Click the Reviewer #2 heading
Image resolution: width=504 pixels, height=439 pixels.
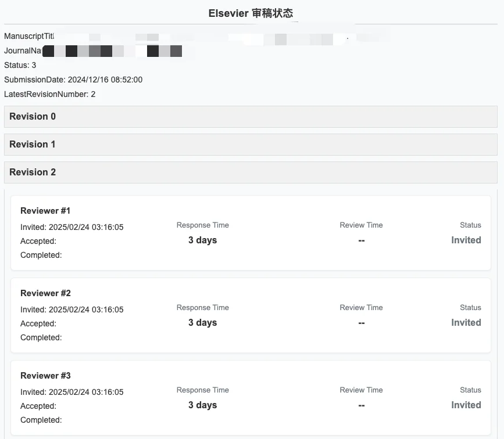pos(45,293)
